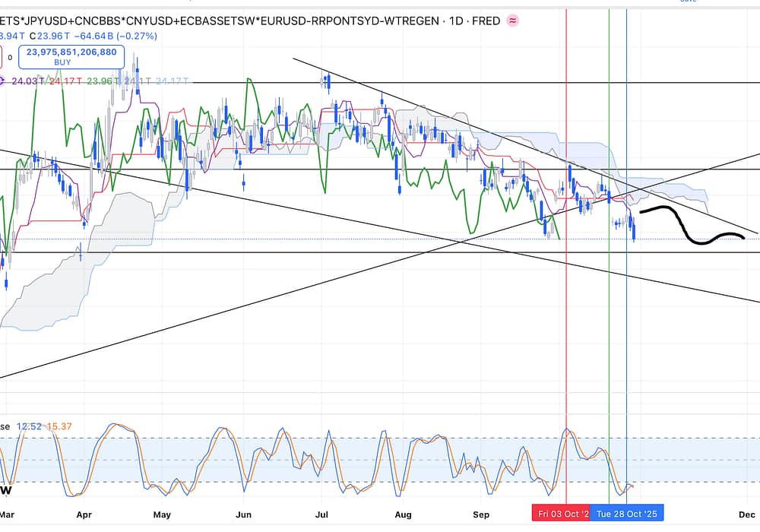The image size is (760, 532).
Task: Click the blue Tue 28 Oct '25 date label
Action: pos(628,514)
